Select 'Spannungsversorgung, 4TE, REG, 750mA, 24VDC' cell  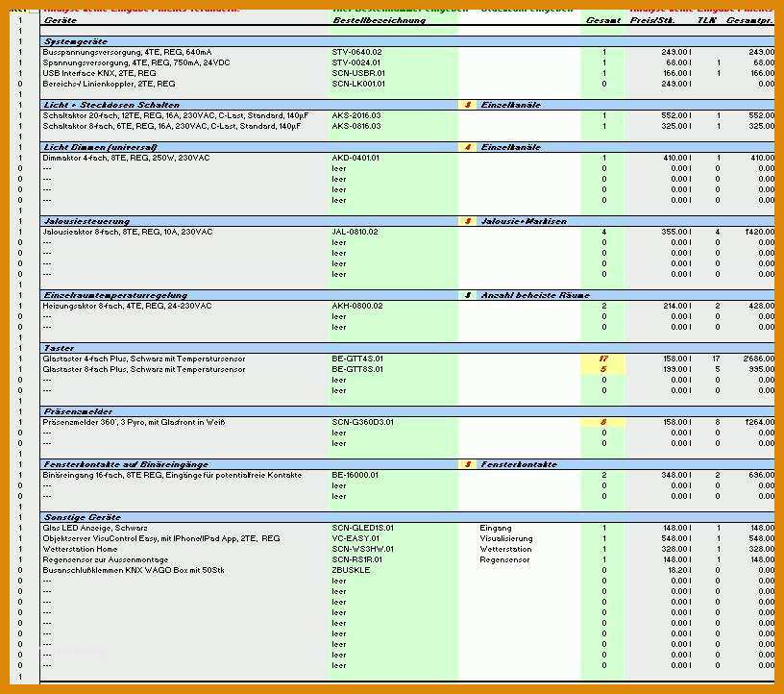click(x=136, y=62)
